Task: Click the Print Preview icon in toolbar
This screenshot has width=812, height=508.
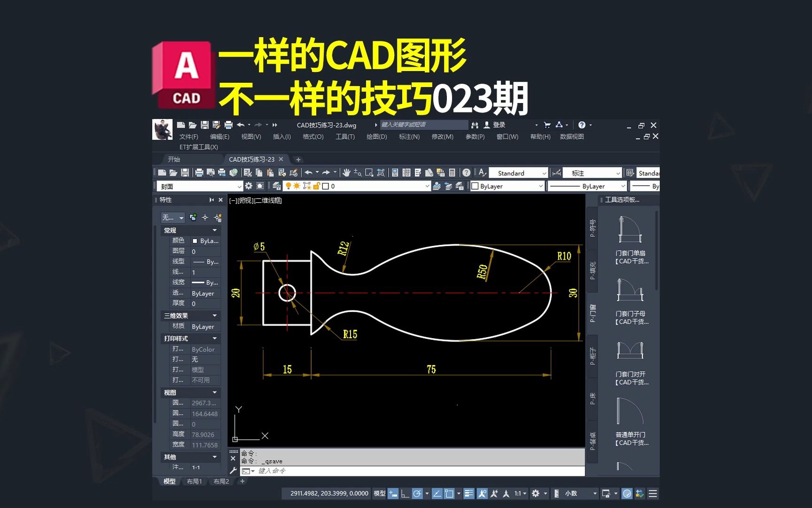Action: point(210,173)
